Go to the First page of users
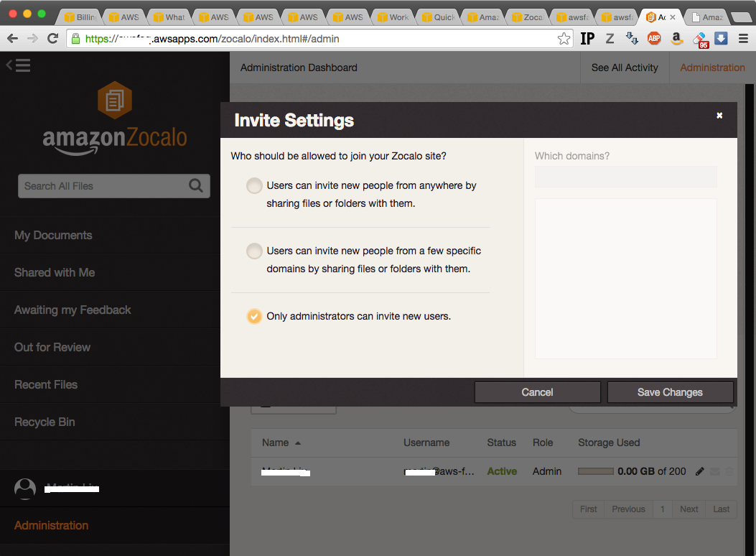 tap(588, 509)
